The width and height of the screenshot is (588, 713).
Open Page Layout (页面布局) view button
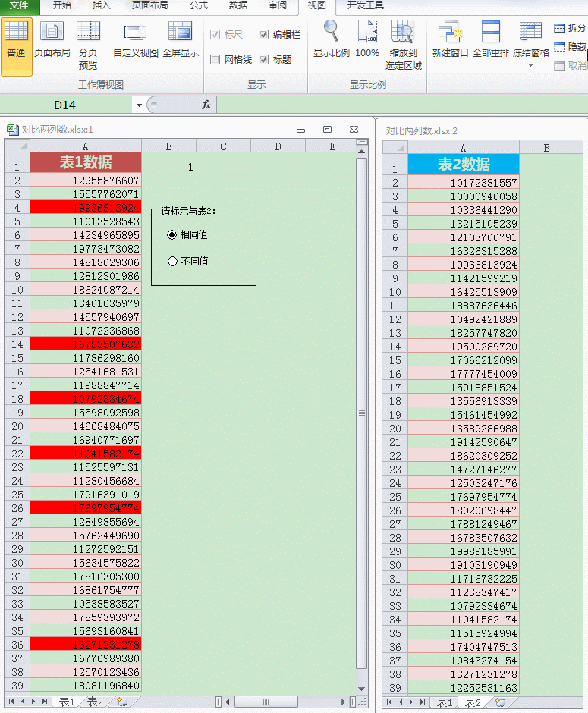click(52, 40)
